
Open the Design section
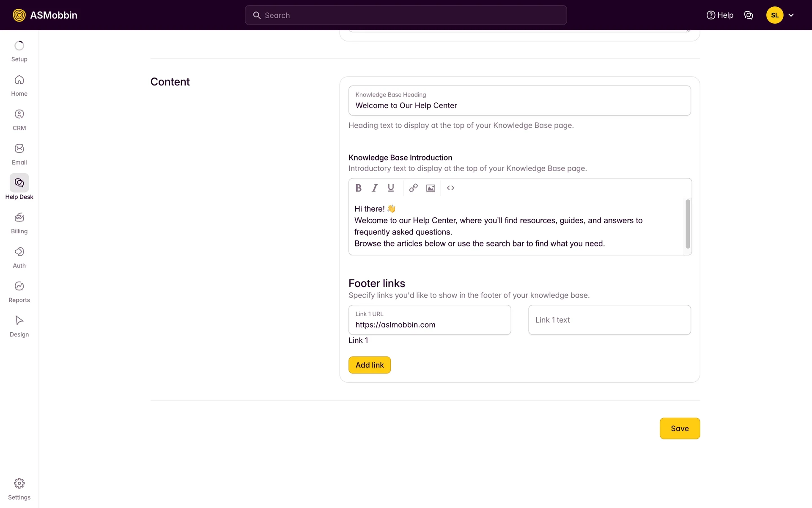19,326
